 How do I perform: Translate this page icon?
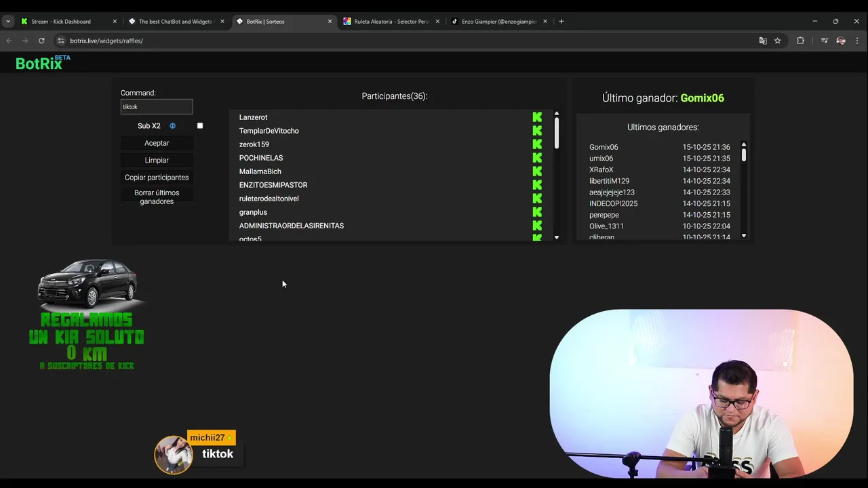[763, 41]
